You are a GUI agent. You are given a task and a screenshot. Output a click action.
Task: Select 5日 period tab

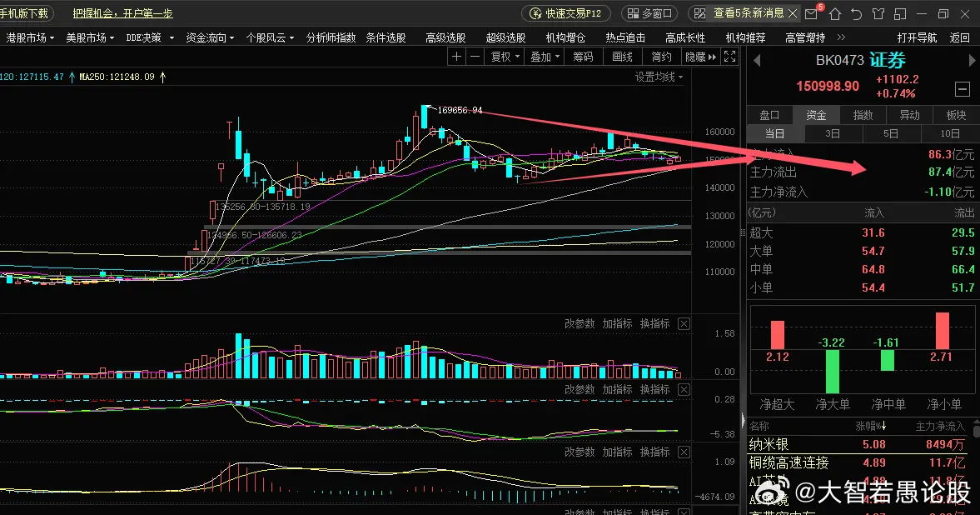[x=891, y=133]
